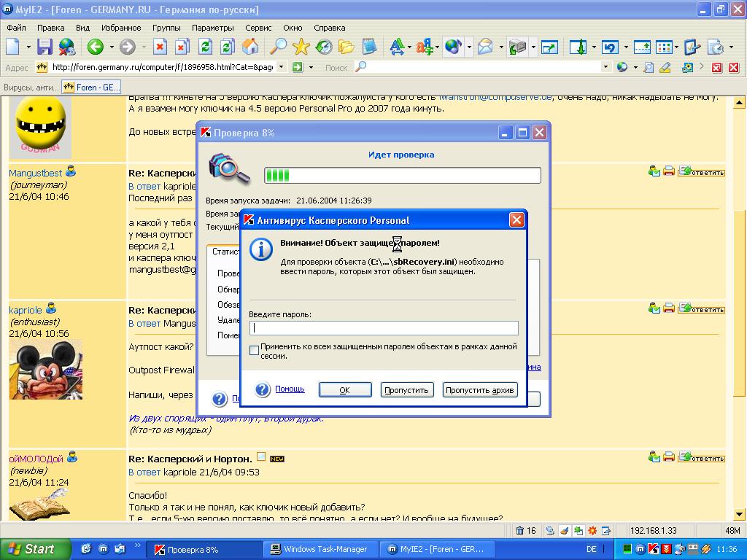Go to the Home page icon
Screen dimensions: 747x560
(x=251, y=47)
